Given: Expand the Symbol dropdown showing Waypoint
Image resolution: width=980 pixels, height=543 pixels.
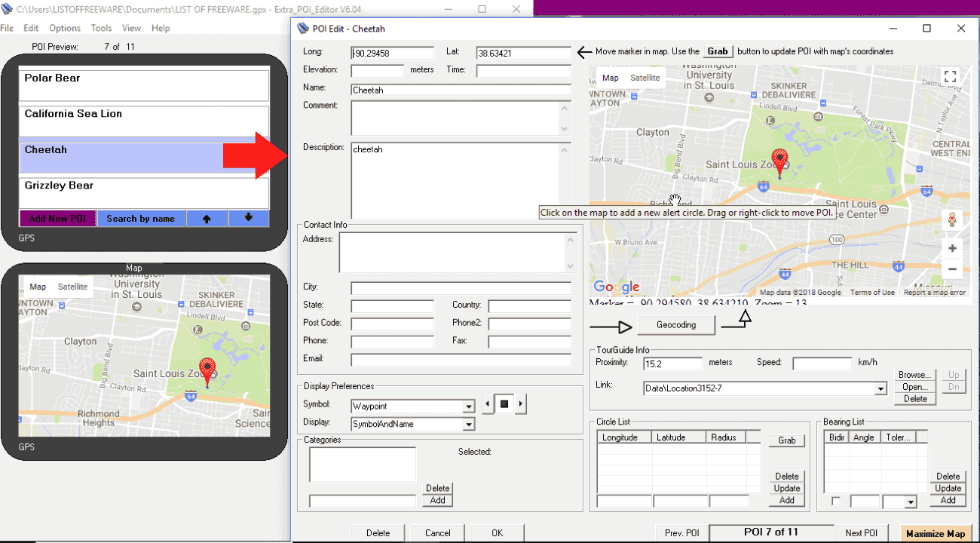Looking at the screenshot, I should (469, 406).
